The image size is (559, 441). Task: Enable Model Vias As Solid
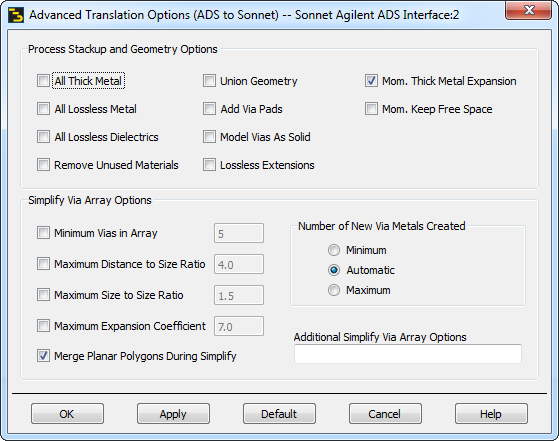[x=209, y=137]
